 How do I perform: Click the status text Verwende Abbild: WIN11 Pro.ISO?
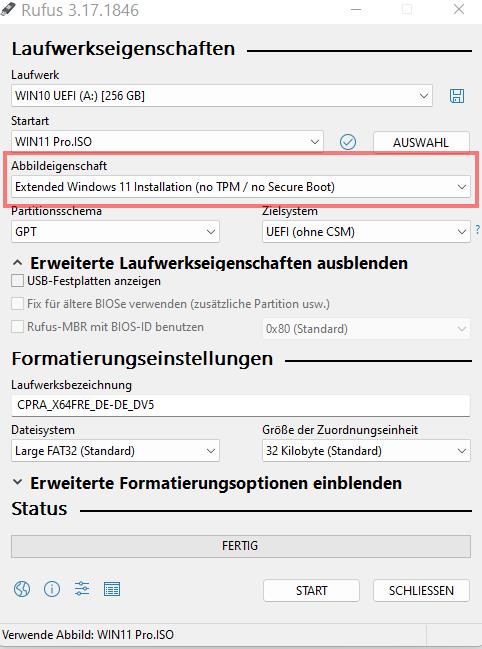tap(88, 635)
